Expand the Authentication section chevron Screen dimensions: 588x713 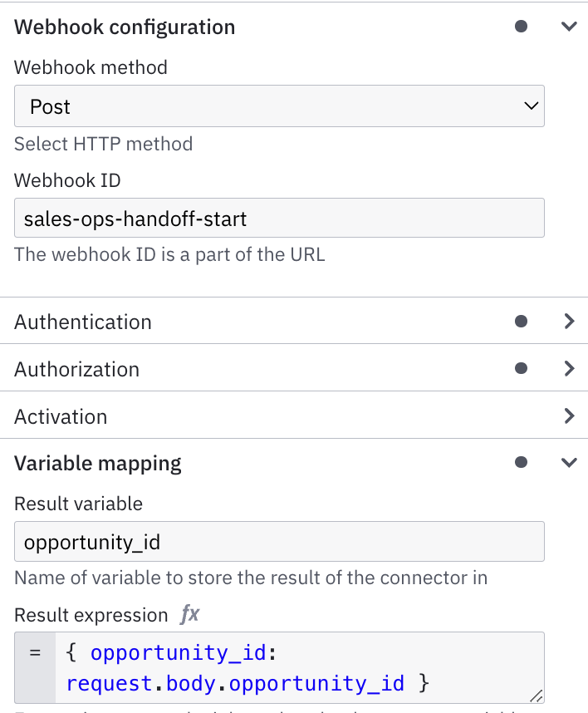(569, 321)
